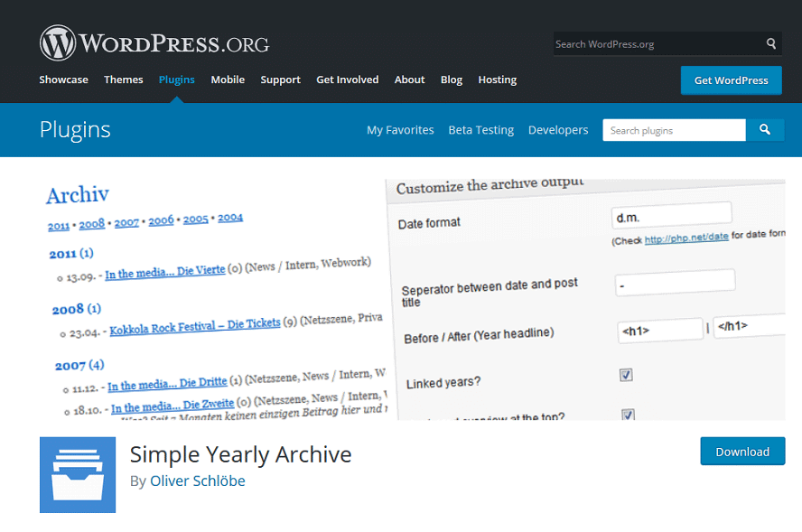Click the blue plugin search magnifier button
802x532 pixels.
(765, 130)
